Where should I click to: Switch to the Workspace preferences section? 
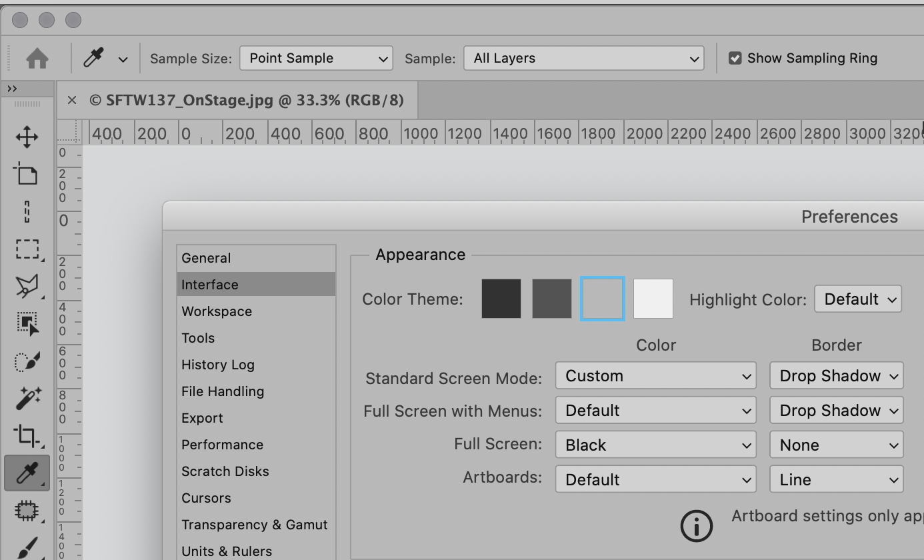[x=217, y=311]
